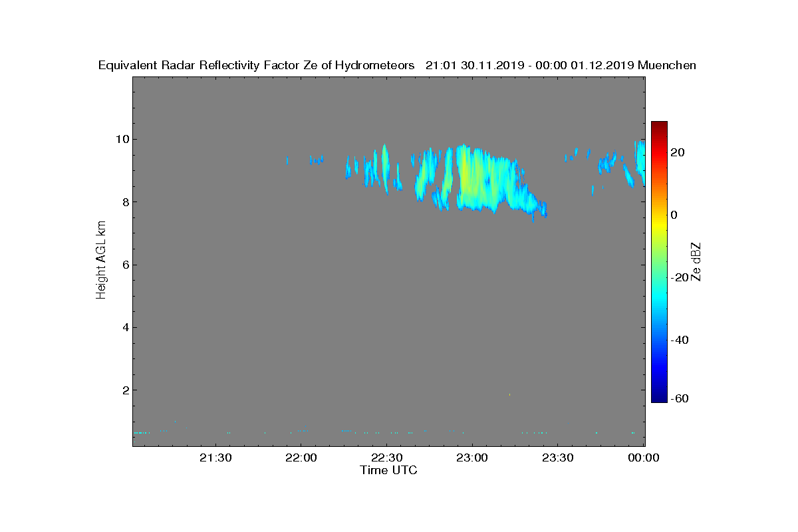This screenshot has width=798, height=532.
Task: Click the 22:00 time tick label
Action: point(301,458)
